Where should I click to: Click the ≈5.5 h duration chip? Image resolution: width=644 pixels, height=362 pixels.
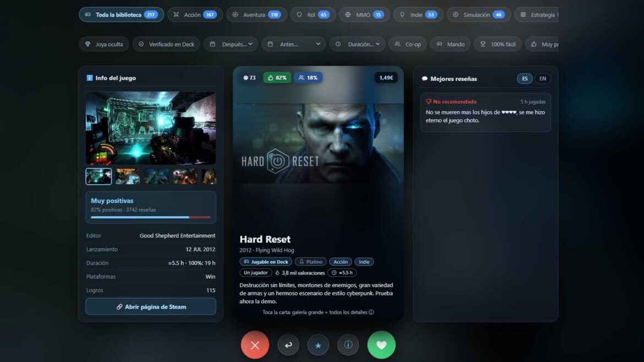342,272
